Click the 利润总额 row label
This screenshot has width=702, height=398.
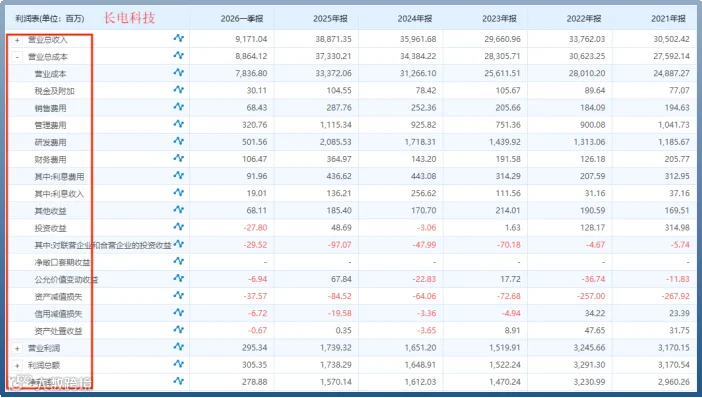[x=44, y=365]
